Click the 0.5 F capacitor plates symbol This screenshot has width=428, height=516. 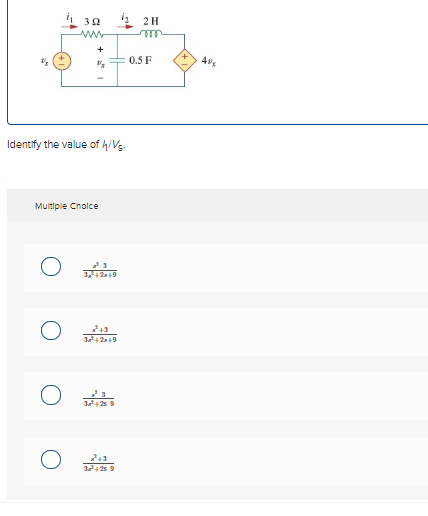117,60
